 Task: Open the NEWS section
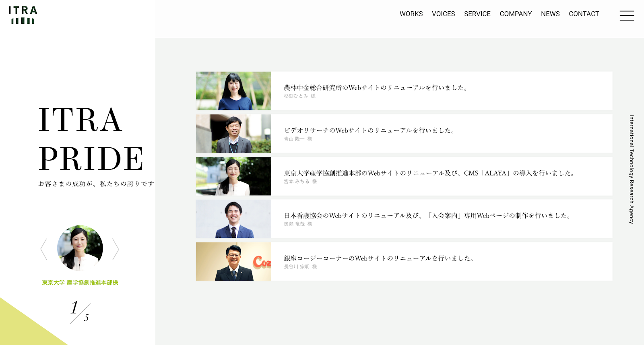click(x=550, y=14)
